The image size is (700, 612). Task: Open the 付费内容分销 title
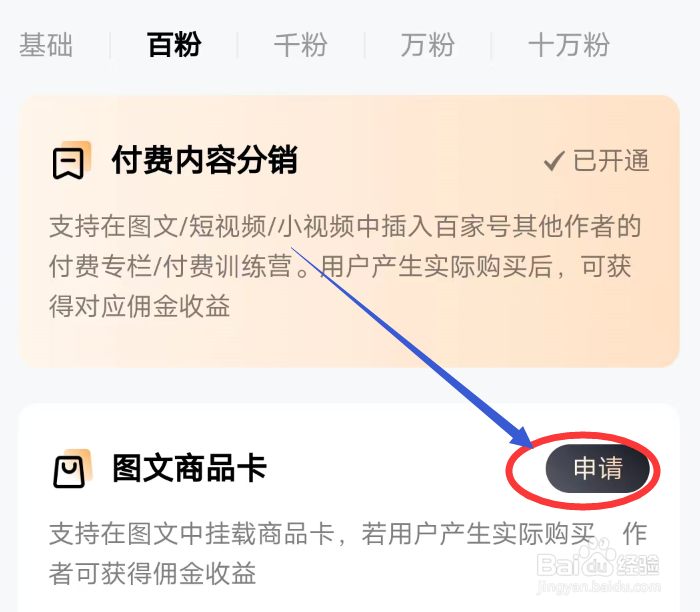click(x=204, y=160)
